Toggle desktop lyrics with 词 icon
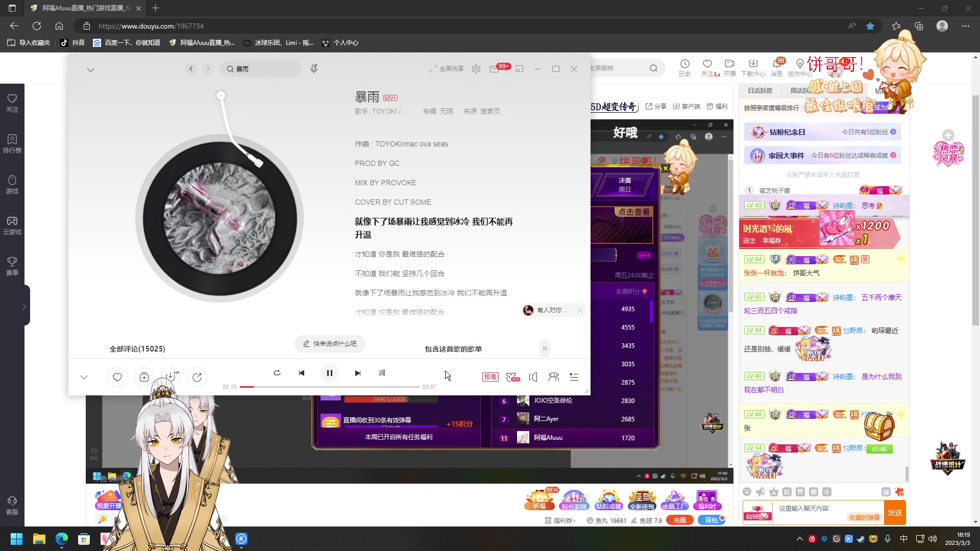 tap(382, 373)
